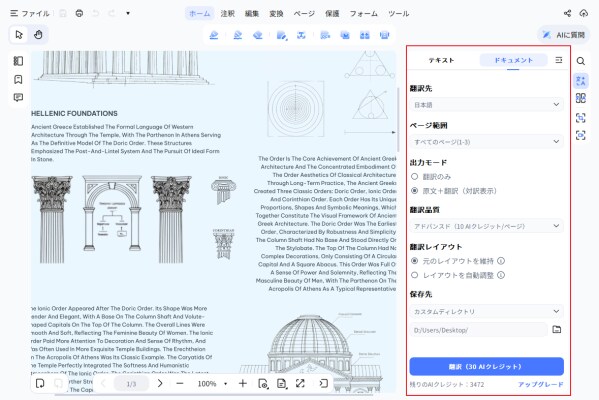The height and width of the screenshot is (400, 599).
Task: Select the hand pan tool
Action: coord(38,35)
